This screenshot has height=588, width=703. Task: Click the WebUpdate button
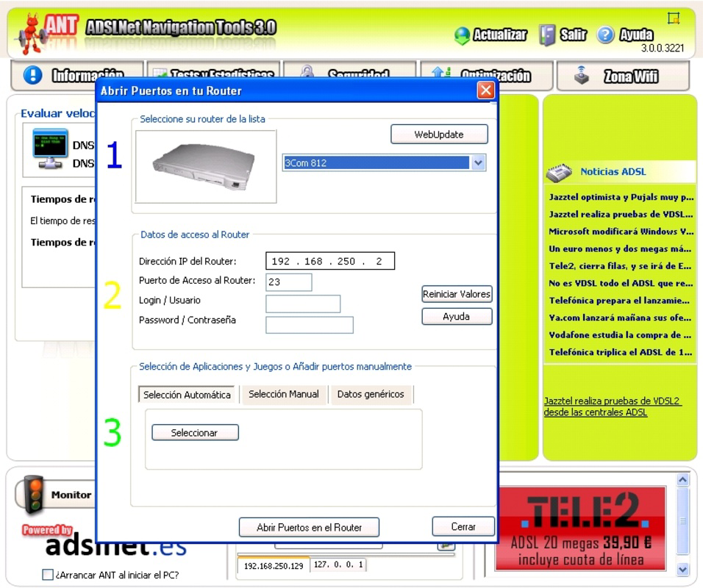(x=439, y=134)
